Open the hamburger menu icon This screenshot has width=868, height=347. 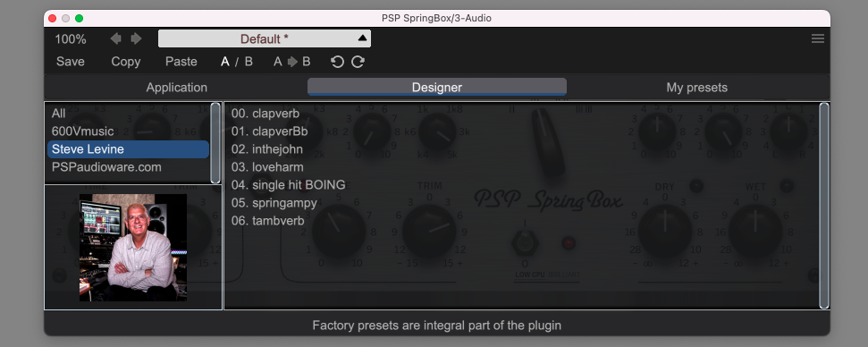point(818,38)
